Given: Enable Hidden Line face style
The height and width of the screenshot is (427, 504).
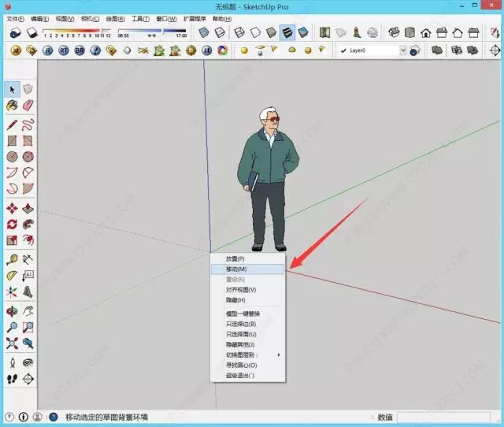Looking at the screenshot, I should [255, 32].
